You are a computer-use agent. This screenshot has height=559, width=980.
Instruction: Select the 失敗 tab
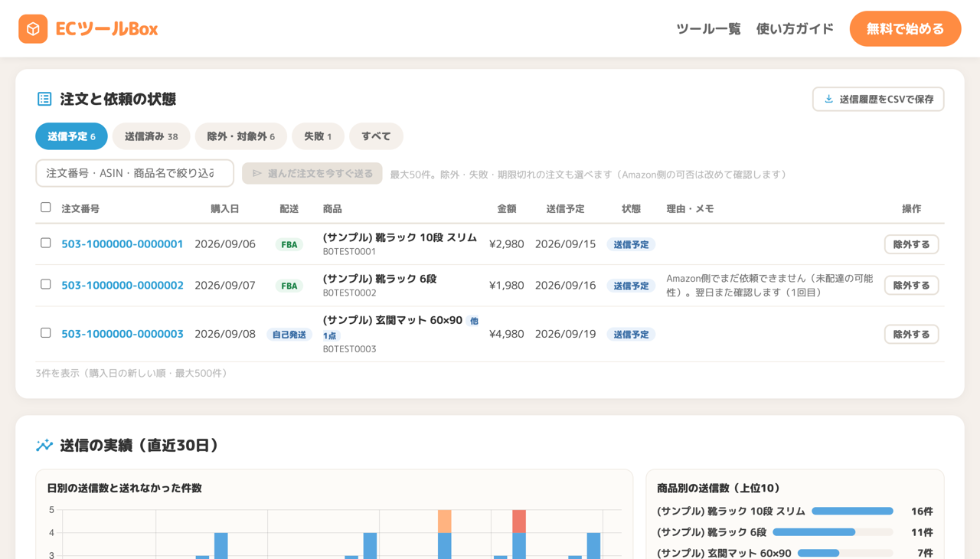[318, 136]
